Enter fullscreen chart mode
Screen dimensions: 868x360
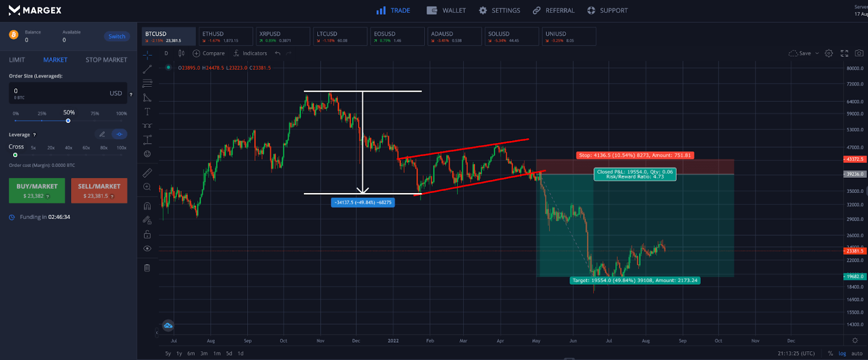(844, 53)
